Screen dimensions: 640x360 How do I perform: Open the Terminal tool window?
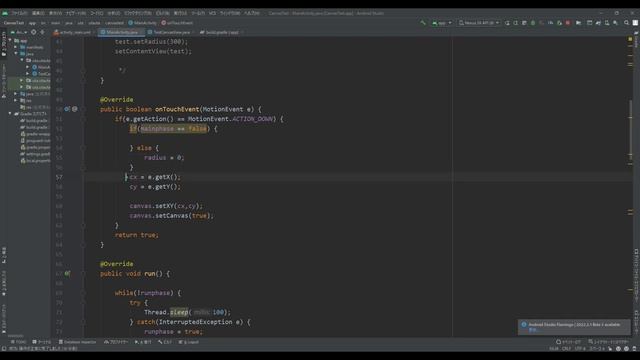click(x=42, y=342)
